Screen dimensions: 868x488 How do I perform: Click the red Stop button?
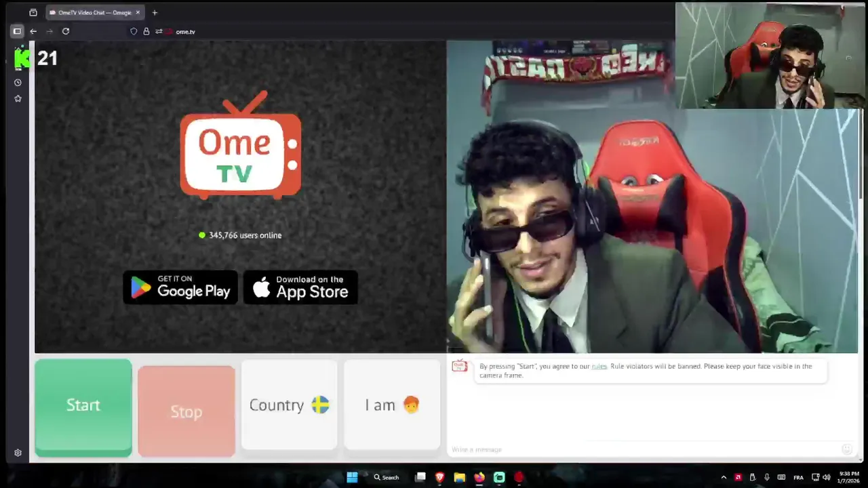pyautogui.click(x=186, y=411)
